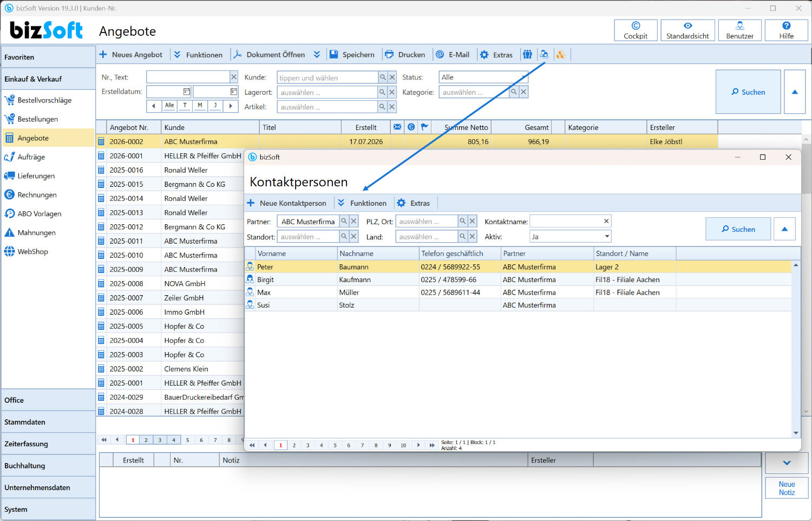Click the J quick date filter button
Screen dimensions: 812x521
[215, 106]
